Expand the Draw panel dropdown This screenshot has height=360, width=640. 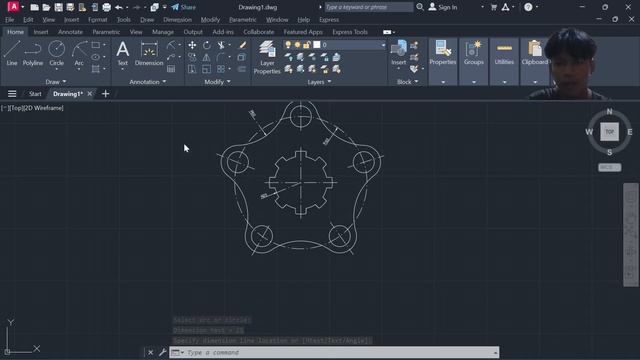pyautogui.click(x=56, y=82)
